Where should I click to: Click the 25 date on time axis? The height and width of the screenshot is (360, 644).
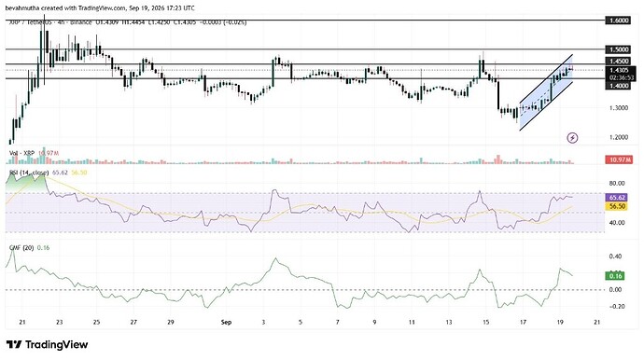pyautogui.click(x=96, y=323)
